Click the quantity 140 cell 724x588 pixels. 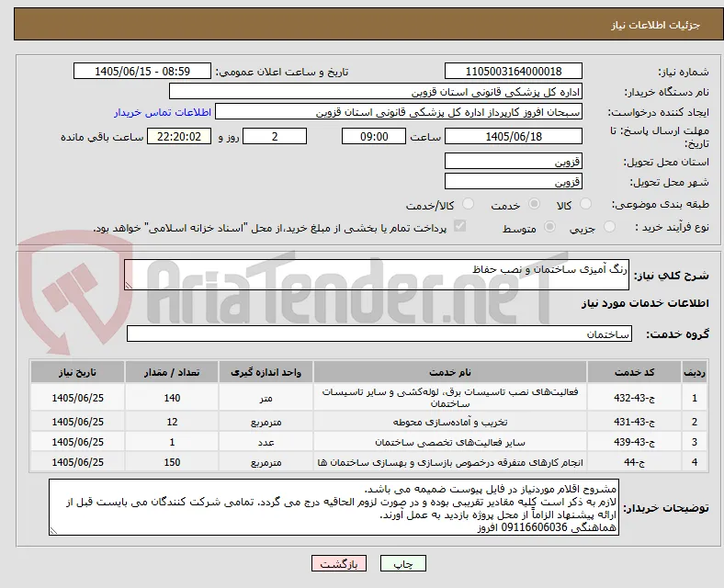[x=172, y=398]
